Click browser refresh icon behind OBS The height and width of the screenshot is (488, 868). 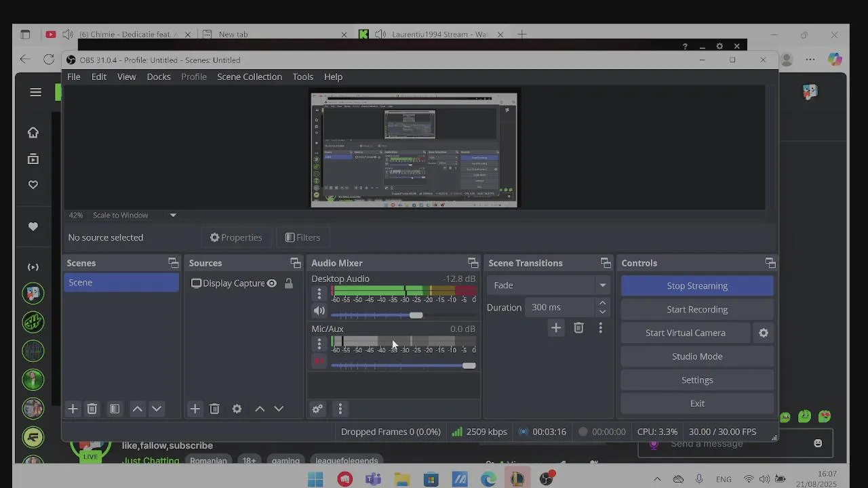(49, 59)
